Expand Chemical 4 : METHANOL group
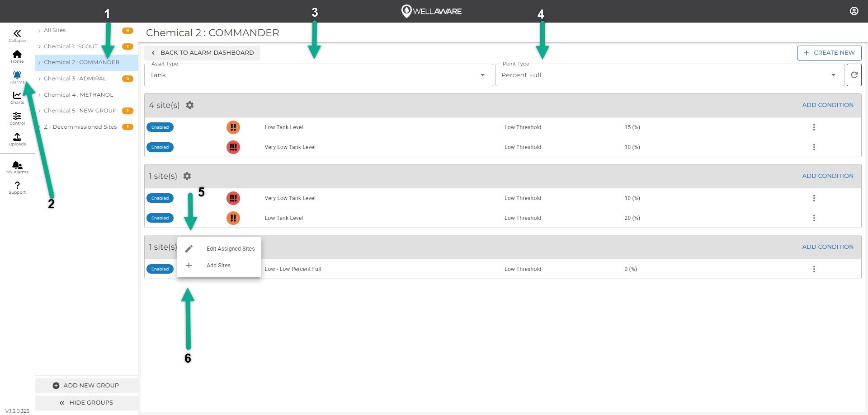The width and height of the screenshot is (868, 415). (39, 95)
